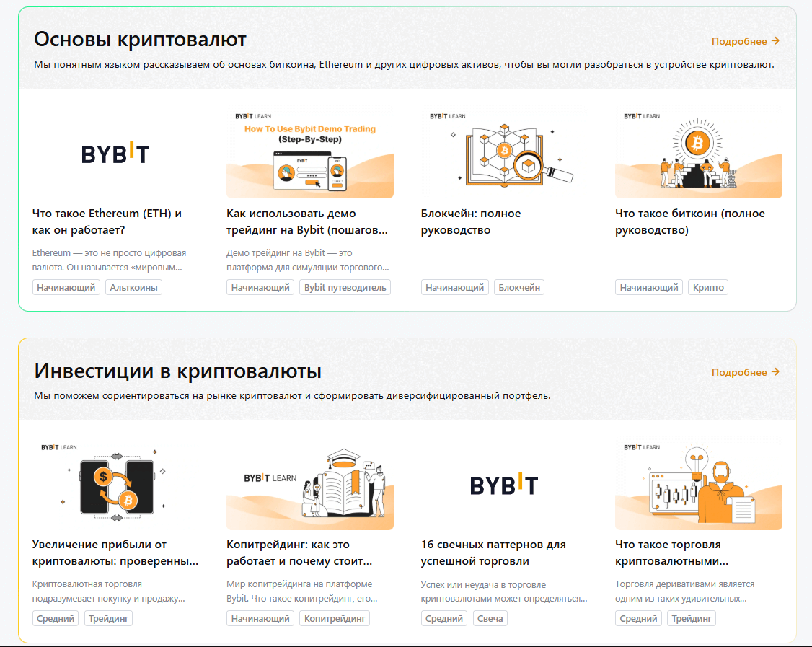The height and width of the screenshot is (647, 812).
Task: Open article 'Блокчейн: полное руководство'
Action: [471, 221]
